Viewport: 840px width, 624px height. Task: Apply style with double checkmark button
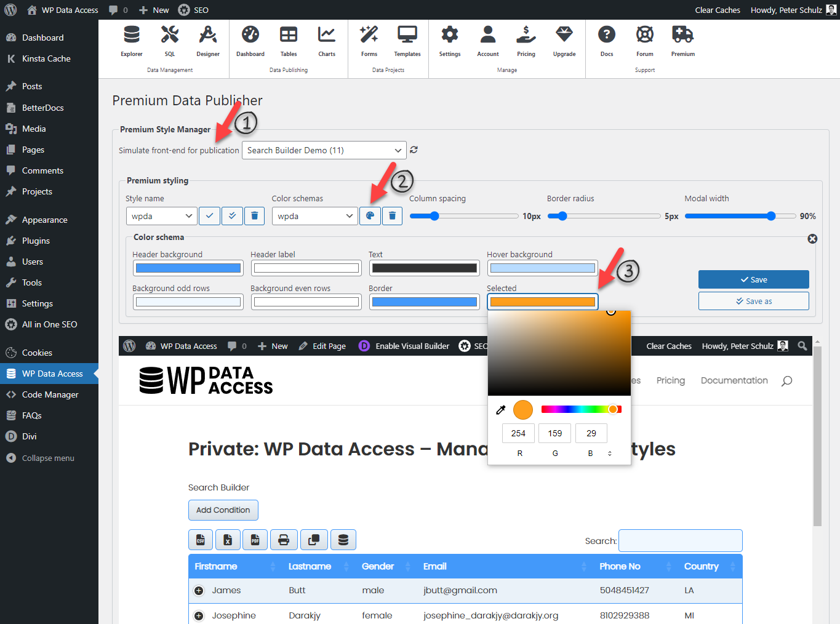click(232, 216)
